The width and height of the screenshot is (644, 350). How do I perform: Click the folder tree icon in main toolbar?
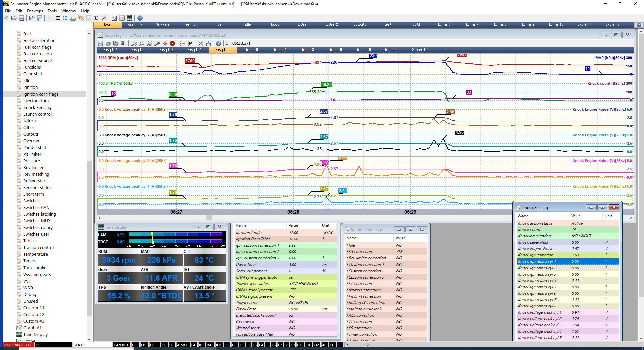[x=81, y=18]
